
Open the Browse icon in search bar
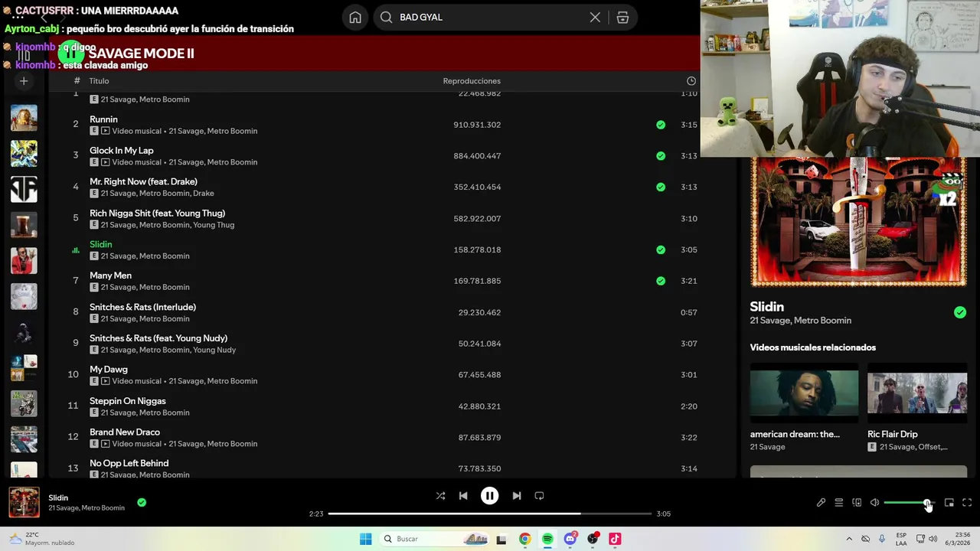[622, 18]
